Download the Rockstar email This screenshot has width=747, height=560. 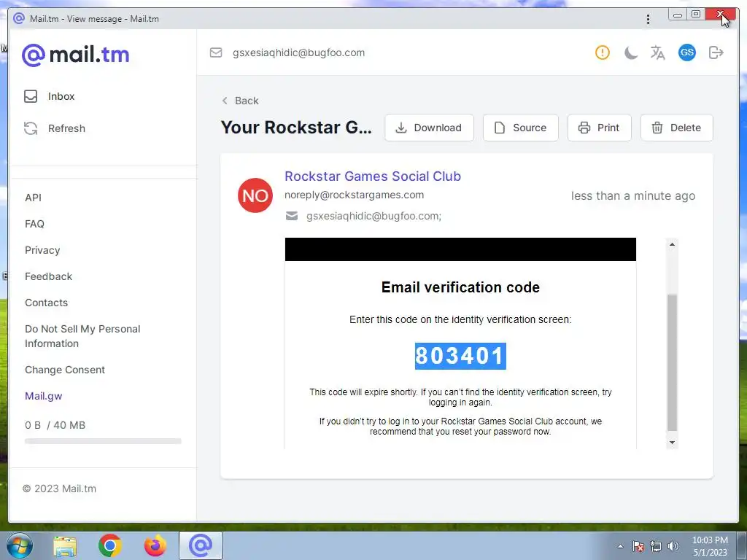[429, 128]
